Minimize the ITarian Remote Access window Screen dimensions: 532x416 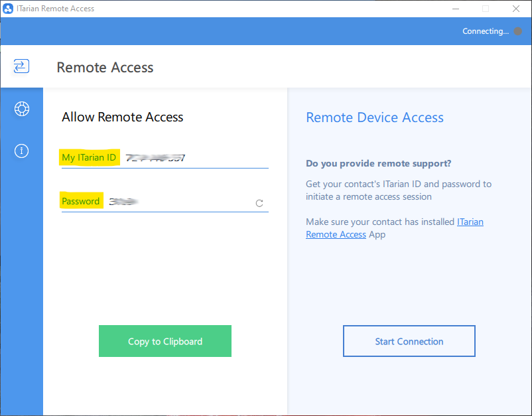pos(455,9)
